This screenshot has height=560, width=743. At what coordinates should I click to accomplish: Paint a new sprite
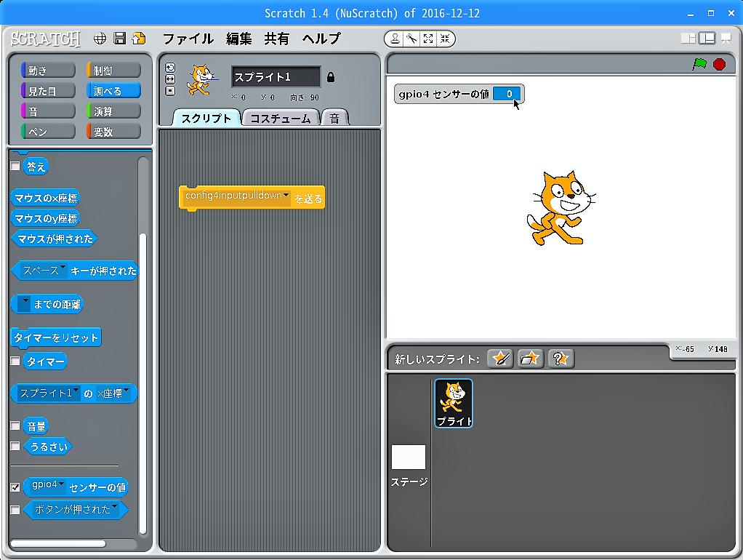coord(500,359)
